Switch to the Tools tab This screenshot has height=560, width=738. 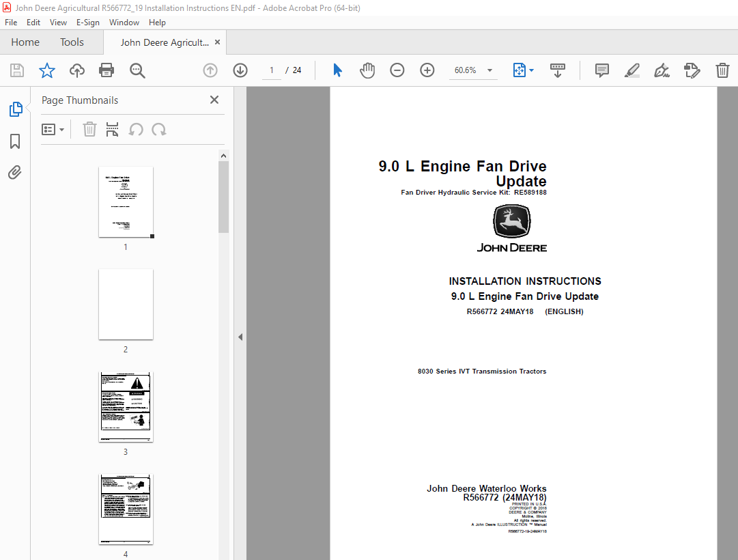72,42
